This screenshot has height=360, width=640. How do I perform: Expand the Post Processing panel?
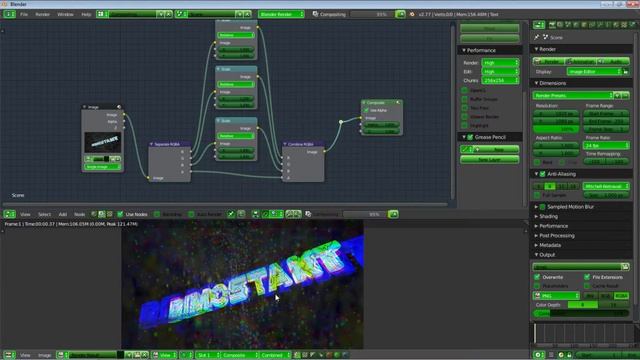coord(557,236)
